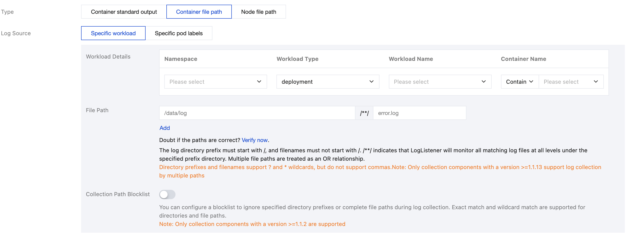The width and height of the screenshot is (644, 236).
Task: Open the Namespace select field
Action: [x=211, y=82]
